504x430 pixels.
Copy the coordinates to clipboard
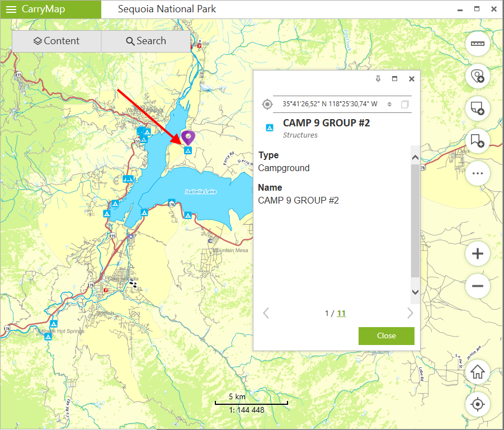(405, 105)
